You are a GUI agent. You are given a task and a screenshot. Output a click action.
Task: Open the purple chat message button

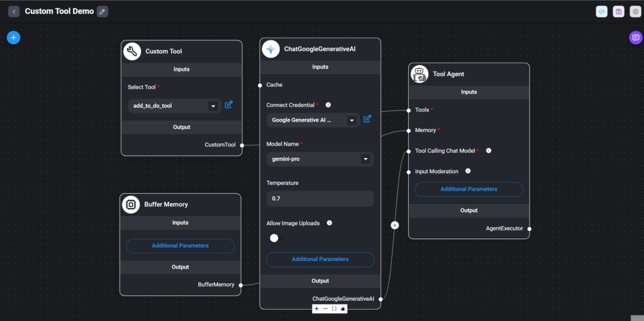[636, 37]
